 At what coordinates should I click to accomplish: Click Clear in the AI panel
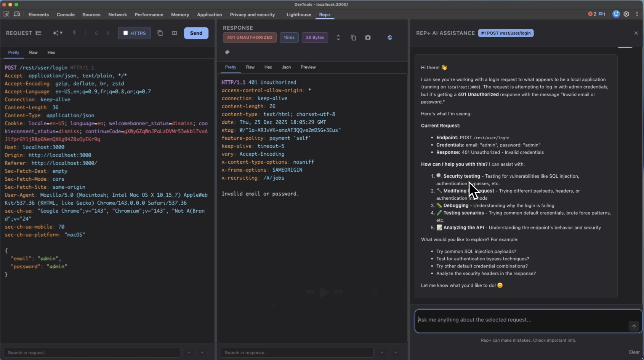[x=634, y=352]
